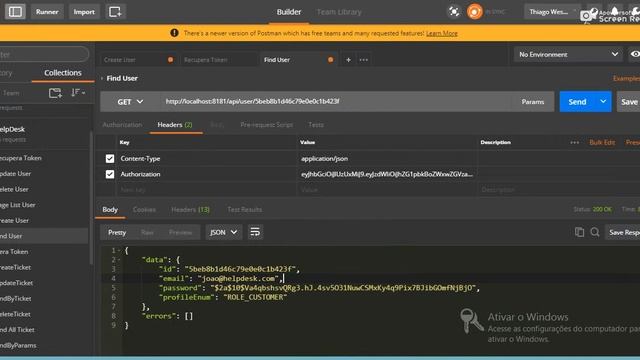Select the Page List User request
The image size is (640, 360).
(44, 205)
